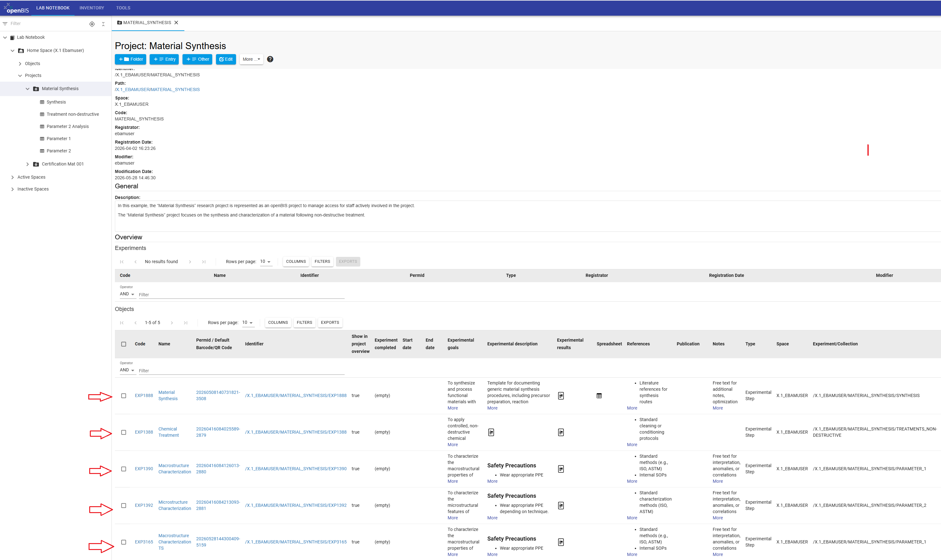Click the sidebar filter lines icon
Viewport: 941px width, 560px height.
pyautogui.click(x=5, y=24)
